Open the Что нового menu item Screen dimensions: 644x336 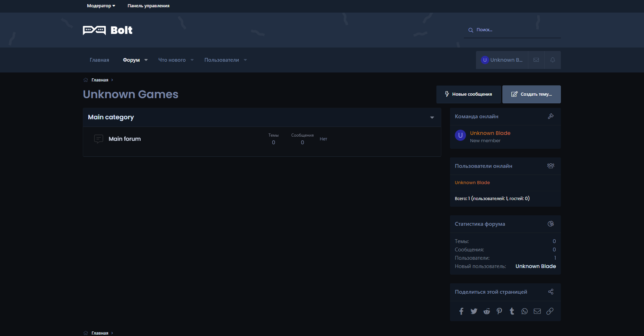tap(172, 60)
